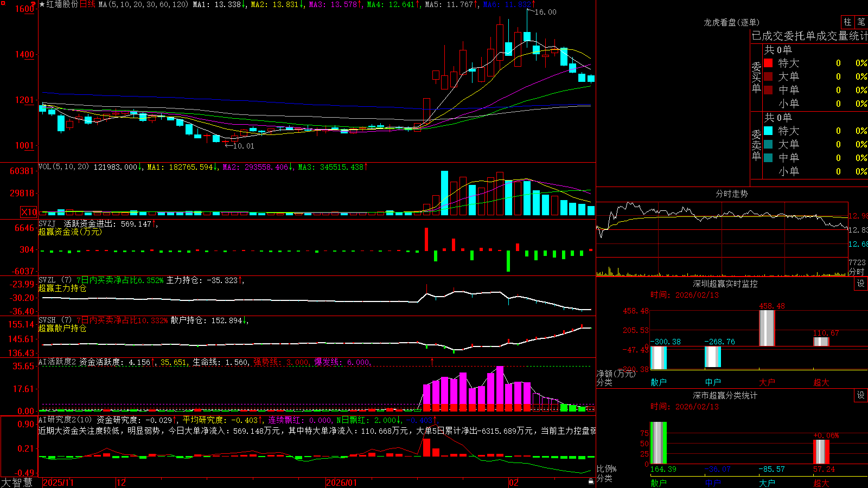Click the AI研究度2(10) indicator label
The image size is (868, 488).
point(66,420)
